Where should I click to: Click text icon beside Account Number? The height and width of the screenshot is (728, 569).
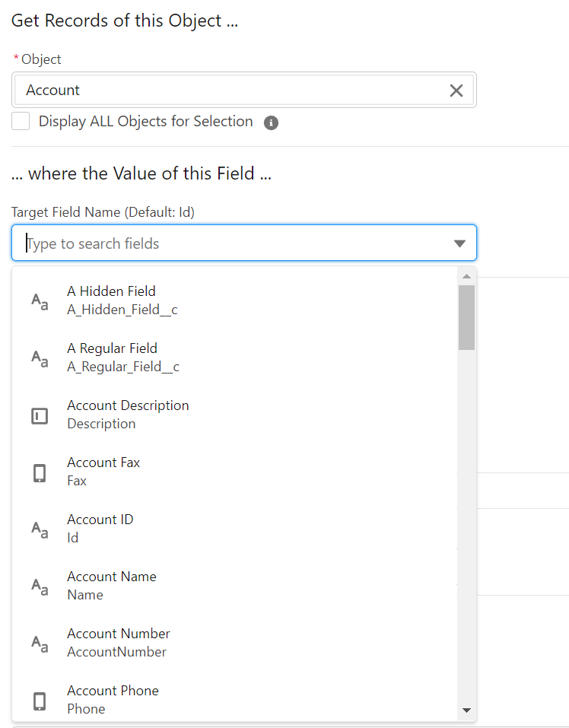(40, 644)
